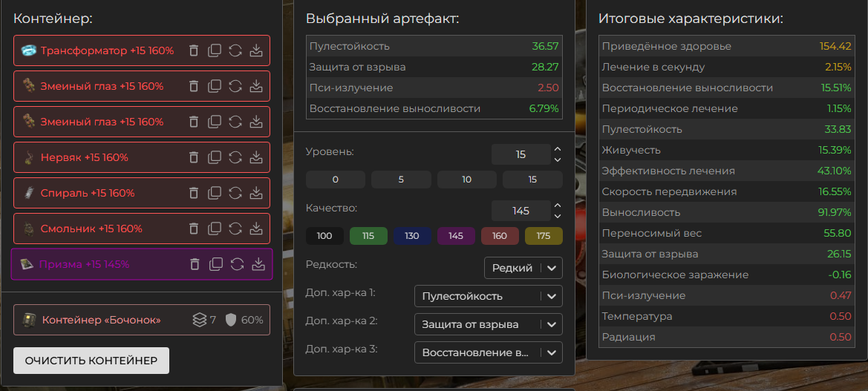Image resolution: width=868 pixels, height=391 pixels.
Task: Select the Смольник +15 160% artifact
Action: (x=92, y=229)
